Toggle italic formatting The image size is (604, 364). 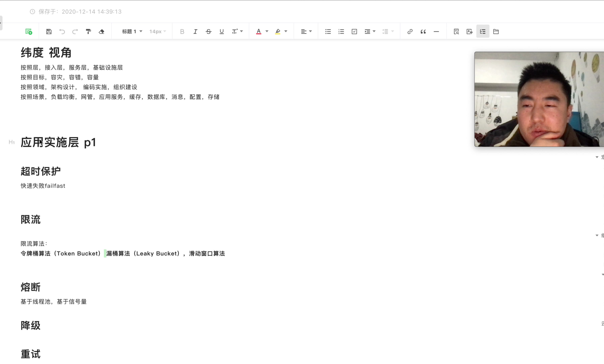195,32
